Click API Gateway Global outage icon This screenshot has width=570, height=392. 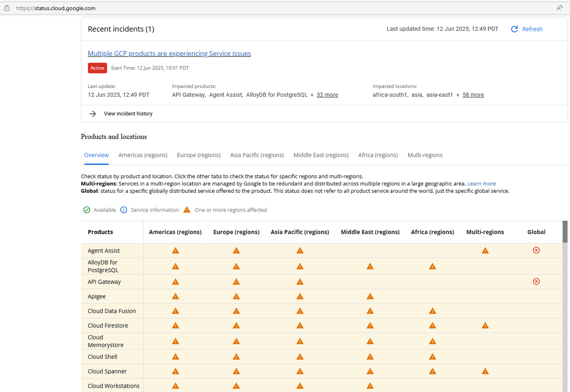[536, 281]
